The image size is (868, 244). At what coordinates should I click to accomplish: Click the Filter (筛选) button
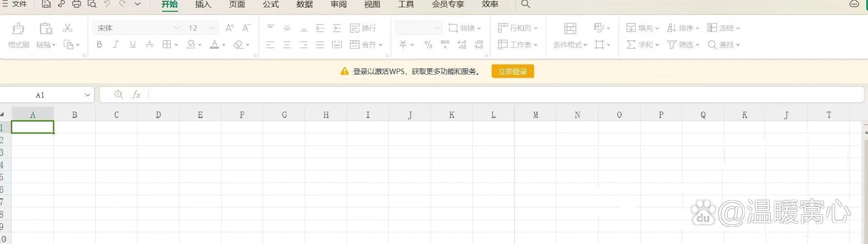683,45
